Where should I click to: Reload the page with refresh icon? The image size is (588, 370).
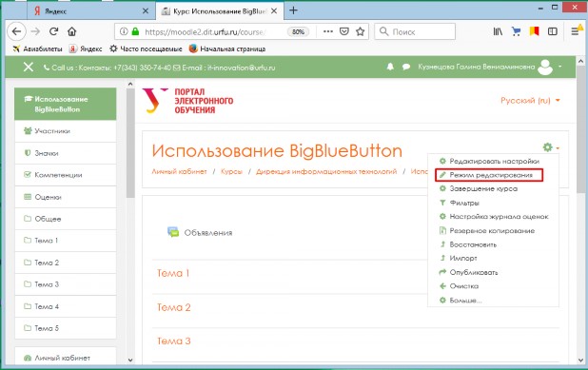[x=53, y=31]
